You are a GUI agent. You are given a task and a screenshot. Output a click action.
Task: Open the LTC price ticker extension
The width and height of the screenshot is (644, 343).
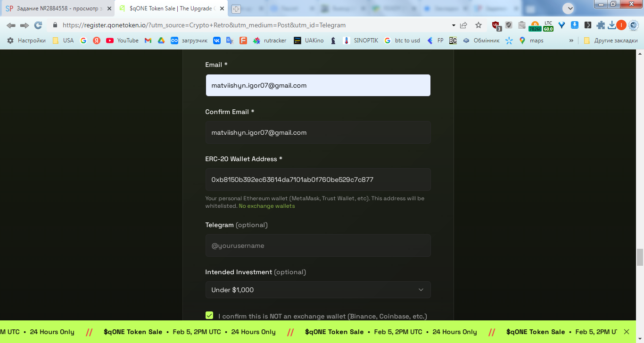click(548, 26)
